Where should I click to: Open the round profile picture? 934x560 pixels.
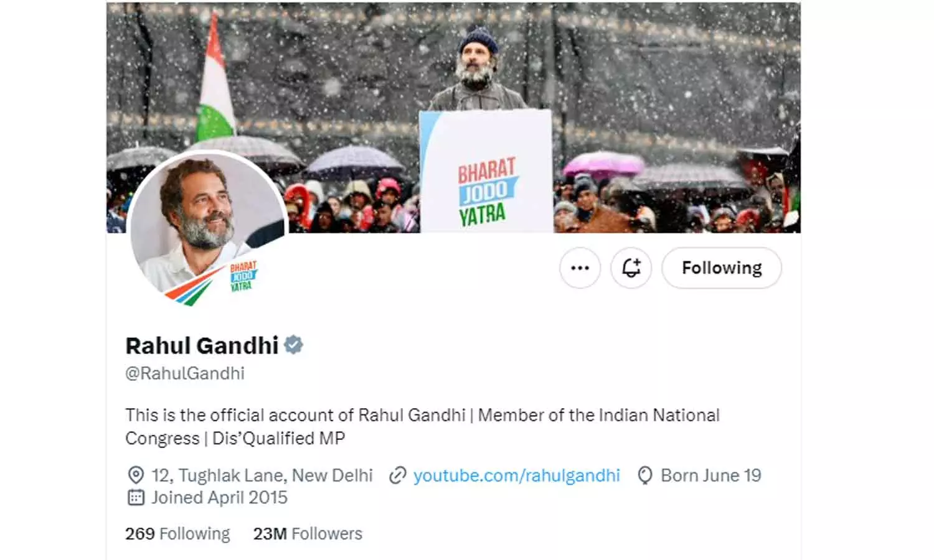[207, 228]
